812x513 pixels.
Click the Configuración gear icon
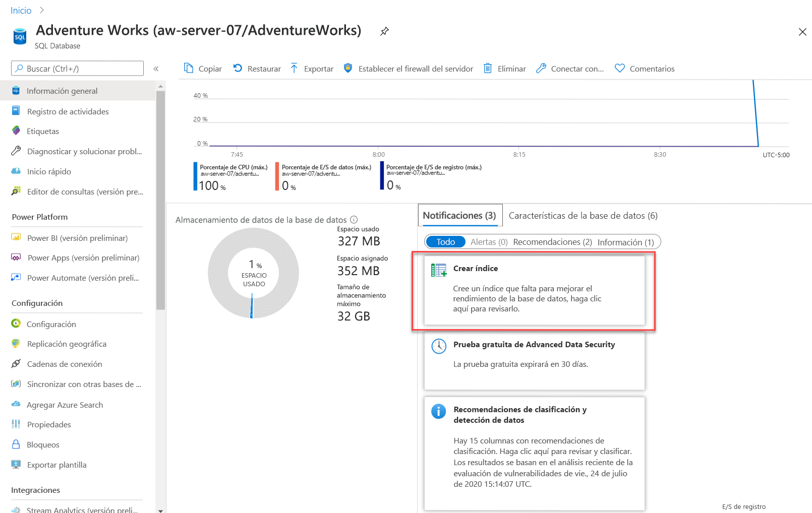[16, 324]
